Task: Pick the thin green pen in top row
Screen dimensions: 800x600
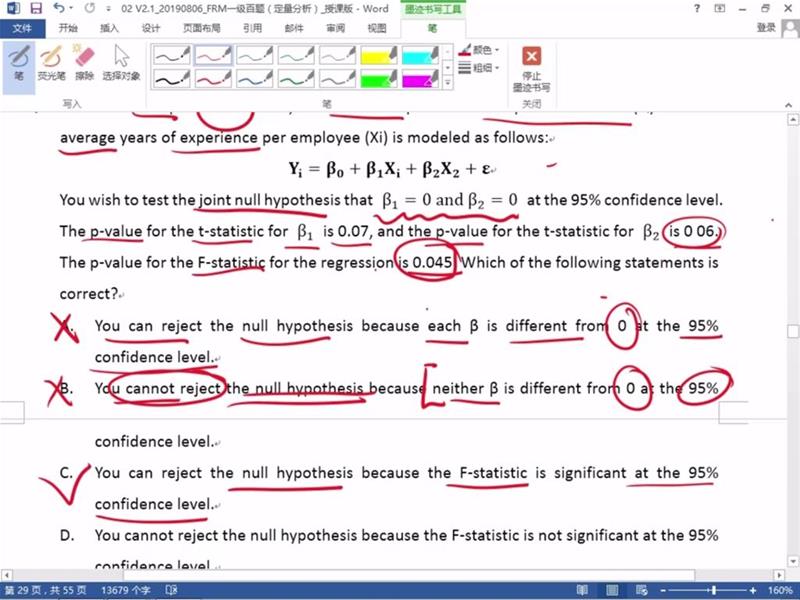Action: (296, 55)
